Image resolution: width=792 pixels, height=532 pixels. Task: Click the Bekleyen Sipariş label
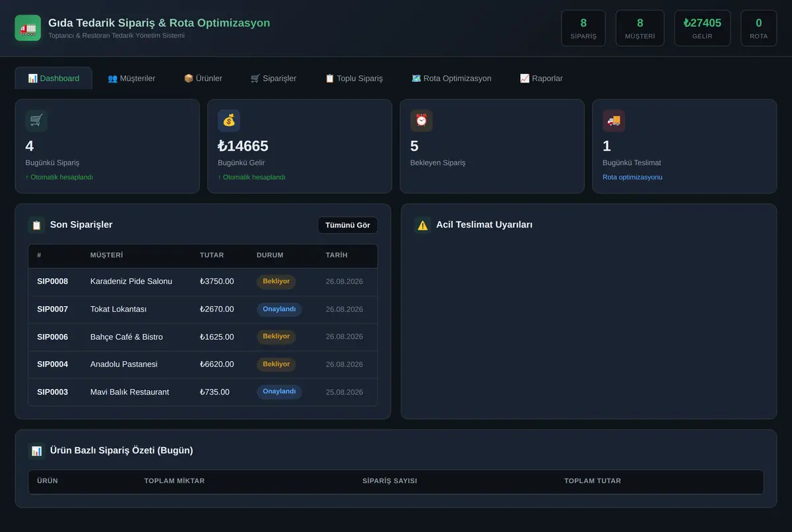(438, 162)
